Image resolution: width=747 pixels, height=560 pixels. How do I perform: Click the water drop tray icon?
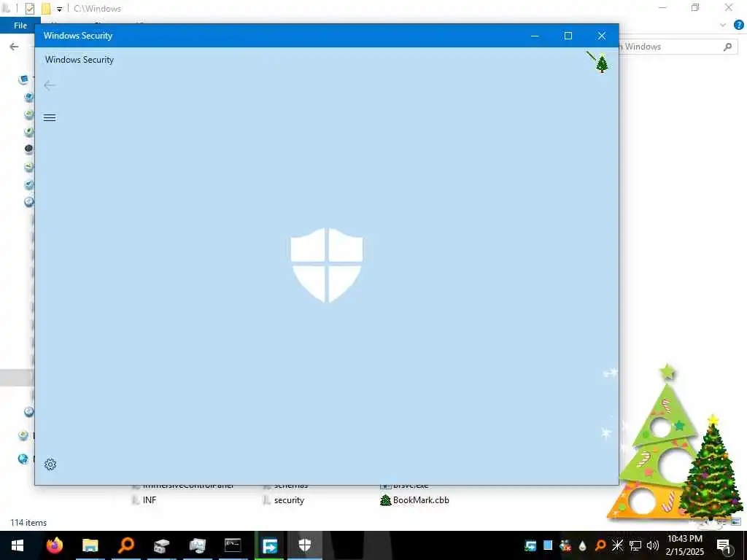(582, 545)
